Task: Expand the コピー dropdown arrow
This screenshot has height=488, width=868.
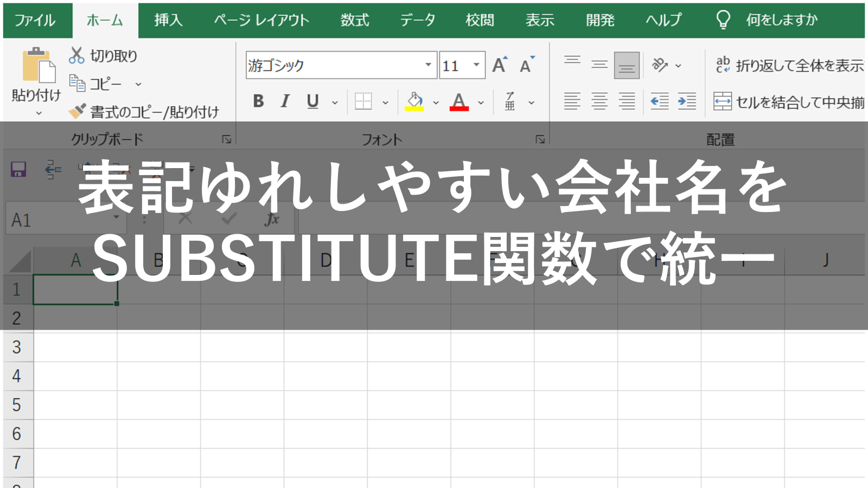Action: [x=138, y=85]
